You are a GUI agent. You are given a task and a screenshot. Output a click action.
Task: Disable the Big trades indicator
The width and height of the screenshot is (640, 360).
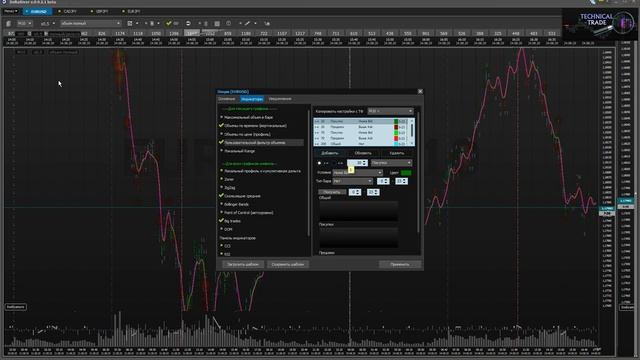coord(231,221)
